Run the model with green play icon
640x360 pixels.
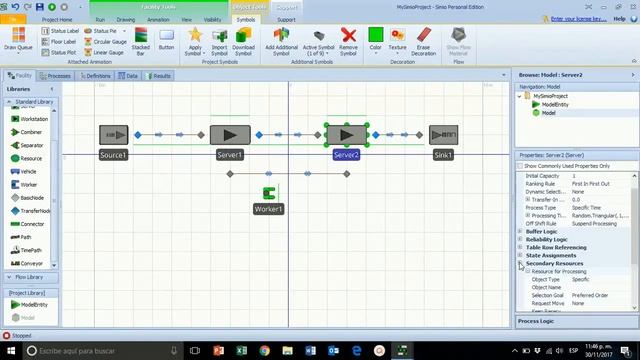(52, 7)
